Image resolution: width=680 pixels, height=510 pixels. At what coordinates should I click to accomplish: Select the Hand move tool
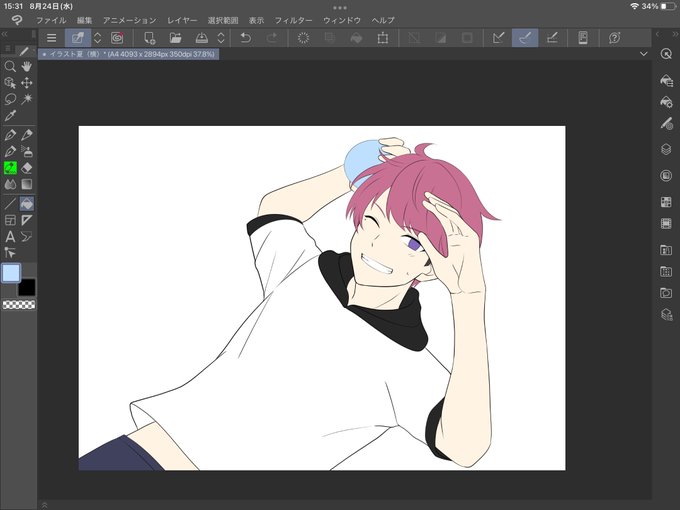[27, 66]
